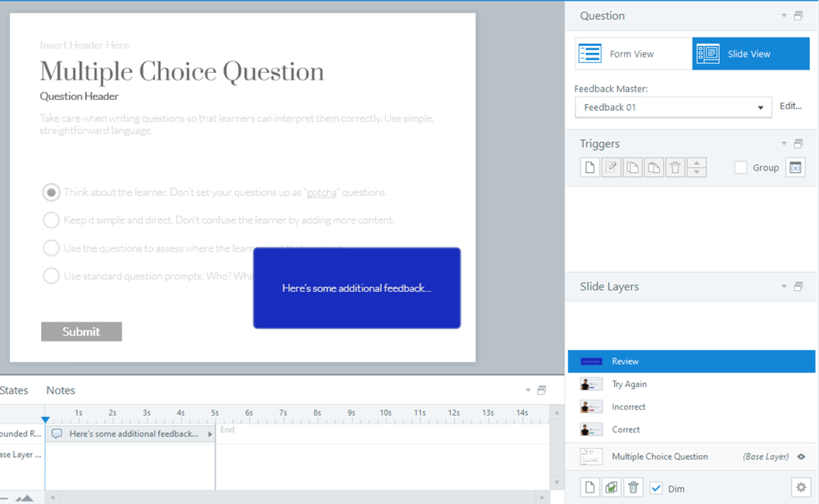Click the timeline scroll up arrow
The width and height of the screenshot is (819, 504).
point(557,412)
